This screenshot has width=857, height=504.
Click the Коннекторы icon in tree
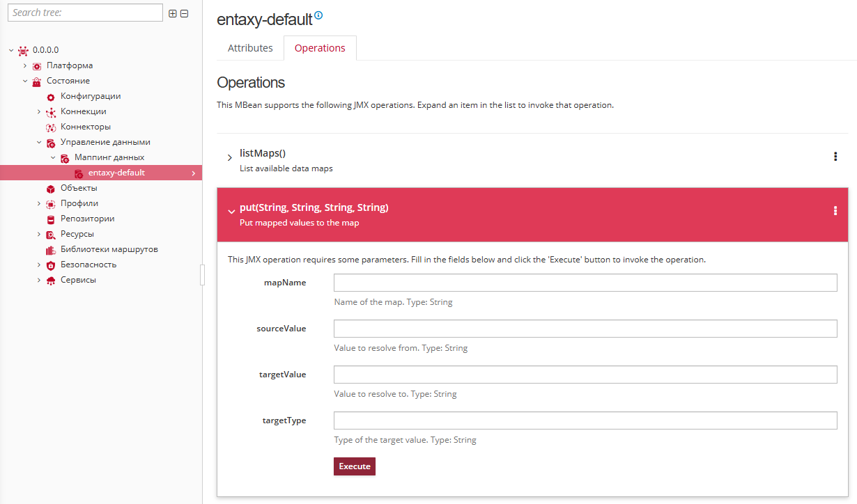50,127
